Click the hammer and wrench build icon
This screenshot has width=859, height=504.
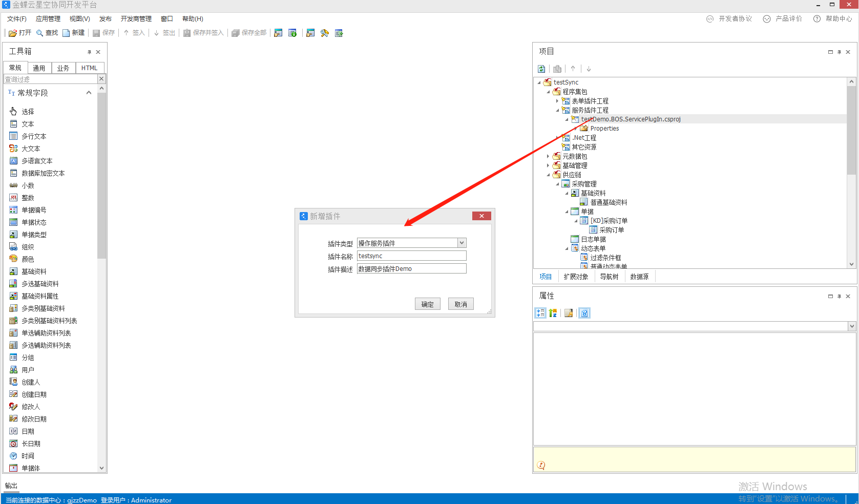point(324,33)
